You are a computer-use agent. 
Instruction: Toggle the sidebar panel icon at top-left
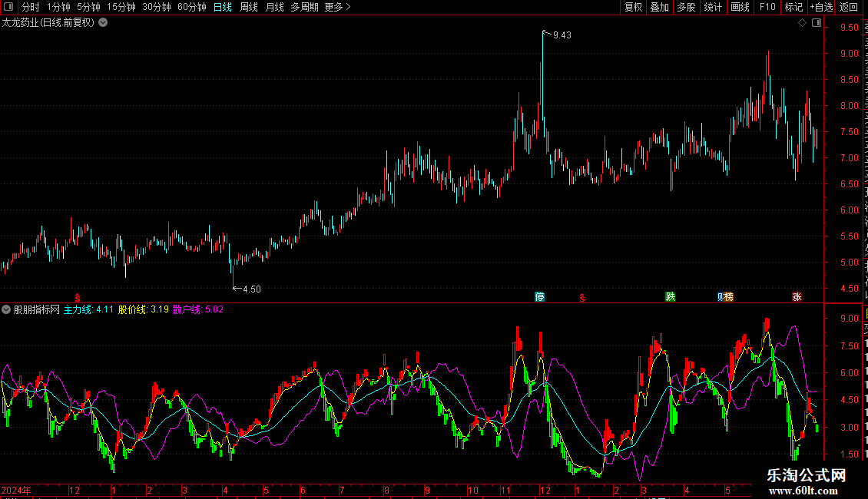(8, 7)
